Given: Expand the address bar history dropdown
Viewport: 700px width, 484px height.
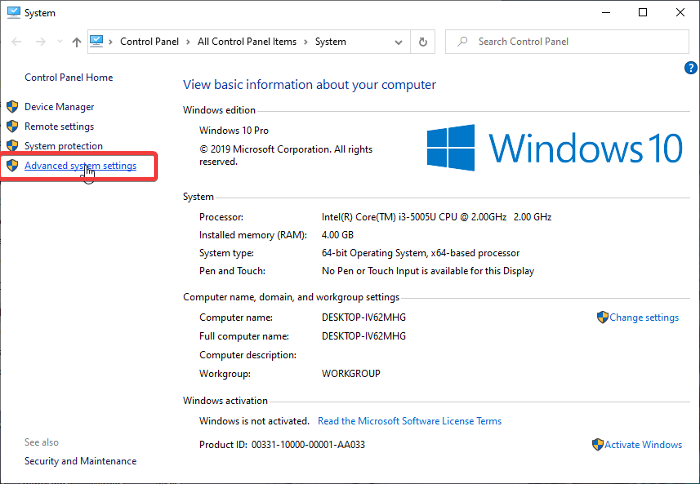Looking at the screenshot, I should [x=400, y=42].
